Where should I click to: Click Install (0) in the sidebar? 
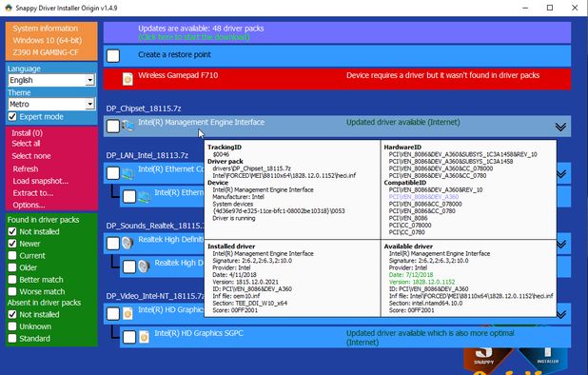(x=27, y=132)
